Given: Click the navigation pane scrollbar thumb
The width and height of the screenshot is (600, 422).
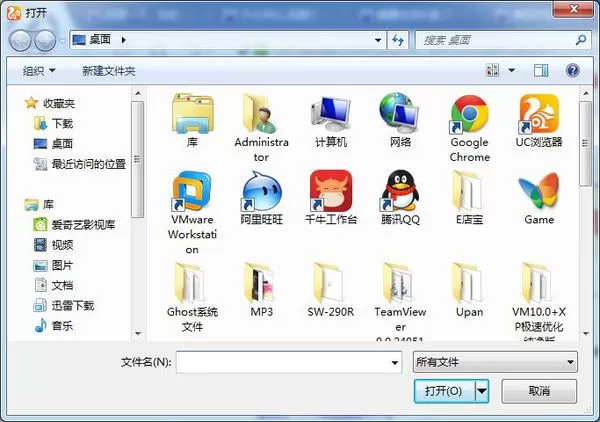Looking at the screenshot, I should pyautogui.click(x=138, y=159).
